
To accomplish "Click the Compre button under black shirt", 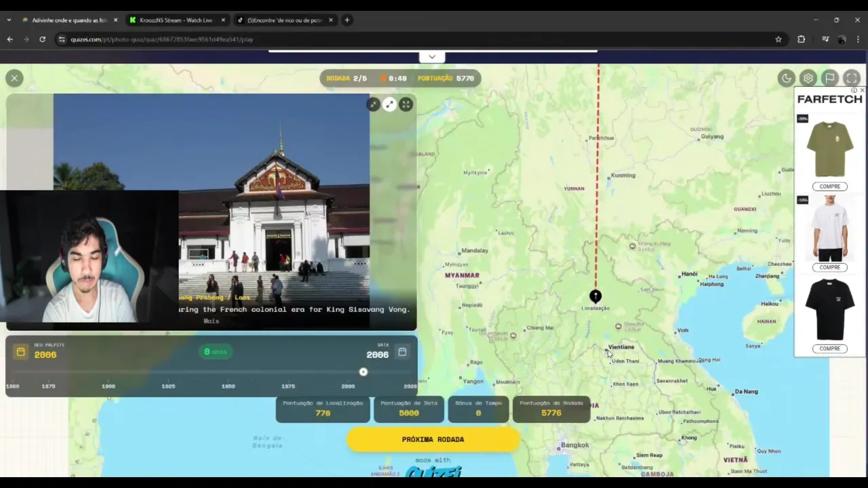I will [x=829, y=348].
